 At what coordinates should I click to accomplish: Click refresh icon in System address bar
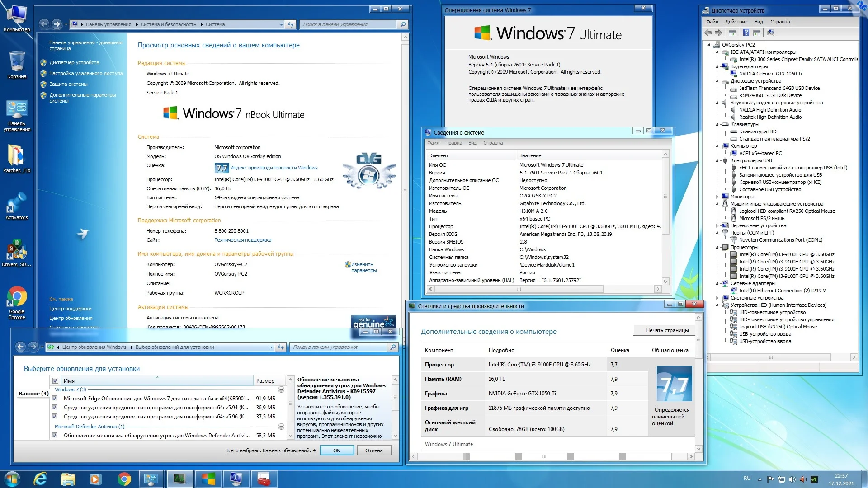pyautogui.click(x=291, y=24)
